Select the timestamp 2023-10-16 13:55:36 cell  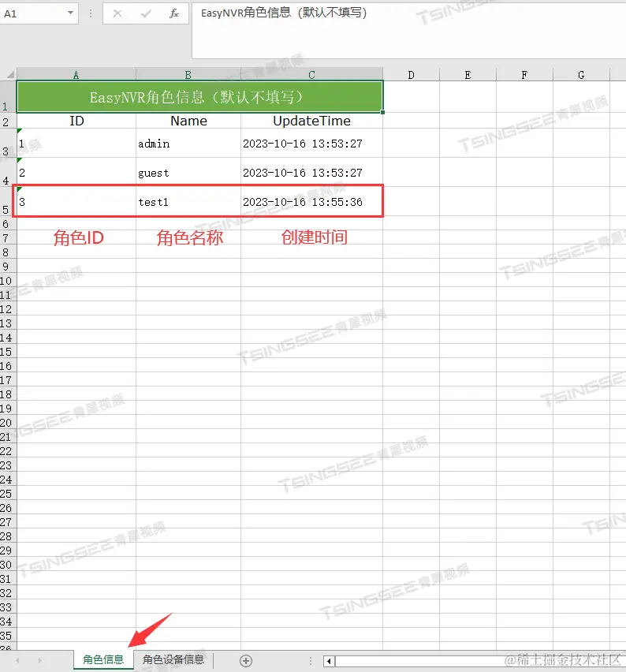coord(311,201)
